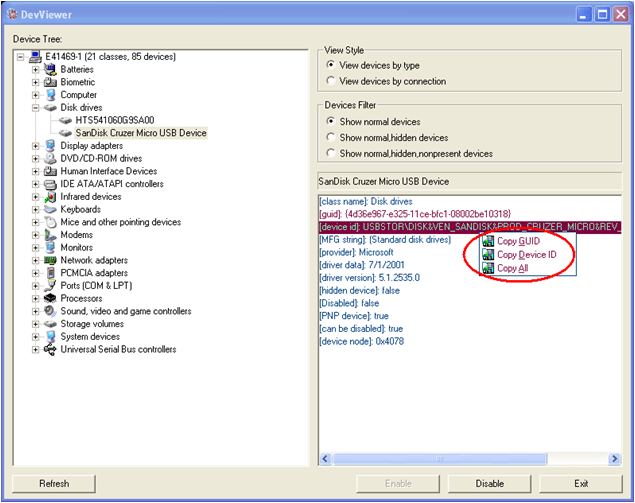Click the Disable button
Screen dimensions: 635x503
[489, 484]
